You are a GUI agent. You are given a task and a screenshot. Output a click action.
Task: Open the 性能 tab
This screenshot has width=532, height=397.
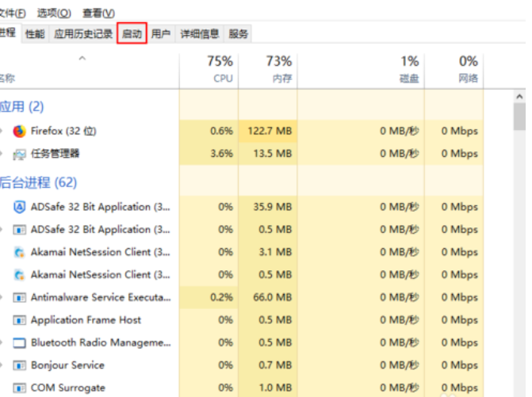[35, 34]
